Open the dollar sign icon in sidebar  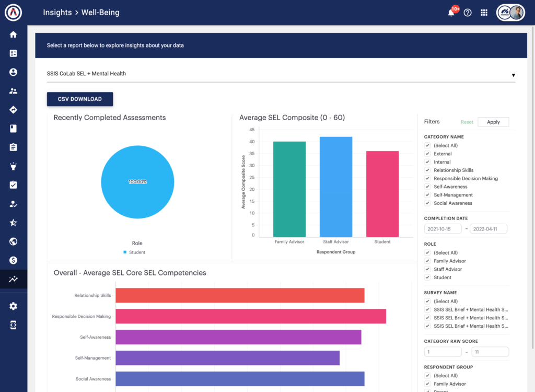pos(13,260)
